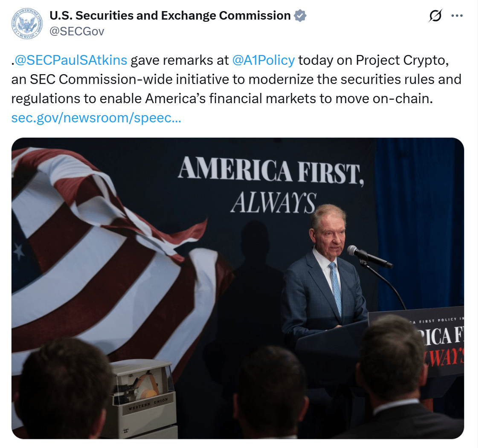This screenshot has width=479, height=448.
Task: Visit the @A1Policy mentioned account
Action: pos(264,60)
